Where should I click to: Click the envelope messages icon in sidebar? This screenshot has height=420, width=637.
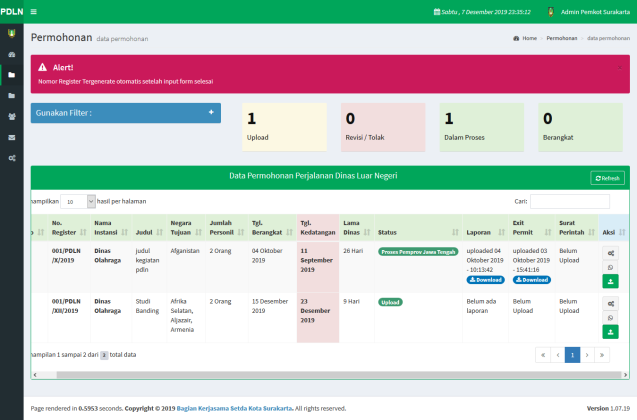coord(12,137)
